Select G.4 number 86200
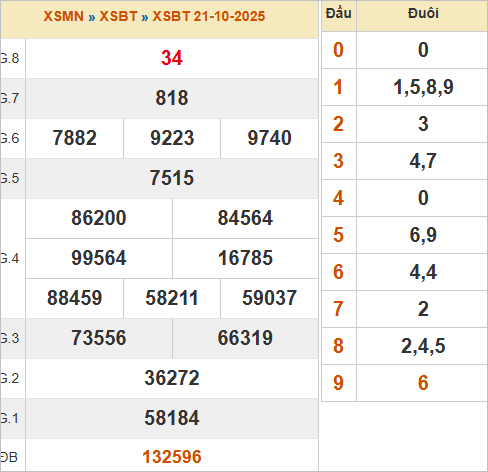This screenshot has height=472, width=488. 99,218
